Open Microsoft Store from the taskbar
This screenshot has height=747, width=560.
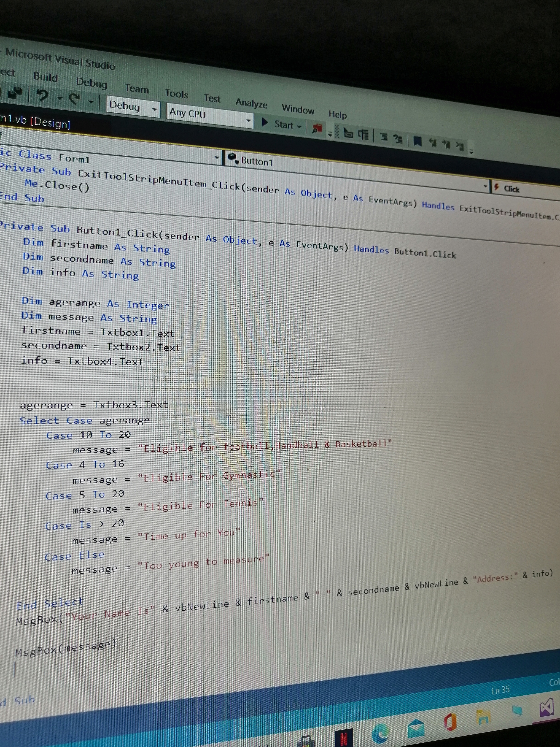pyautogui.click(x=306, y=741)
